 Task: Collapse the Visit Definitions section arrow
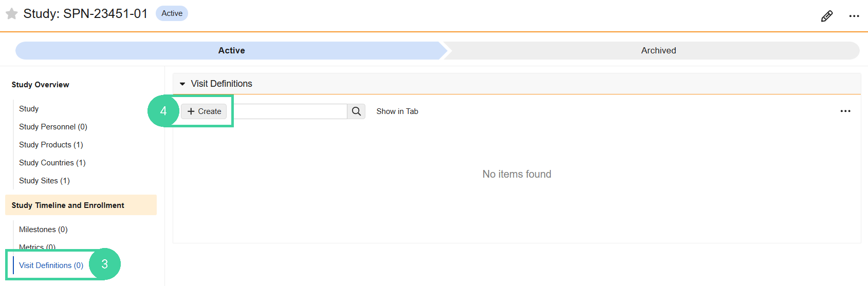point(182,84)
